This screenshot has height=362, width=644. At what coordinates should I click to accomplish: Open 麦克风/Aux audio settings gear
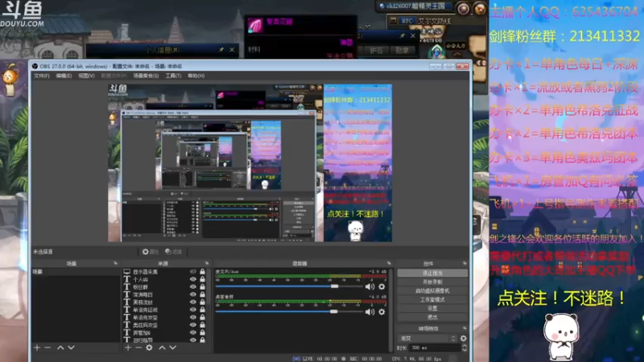click(382, 286)
